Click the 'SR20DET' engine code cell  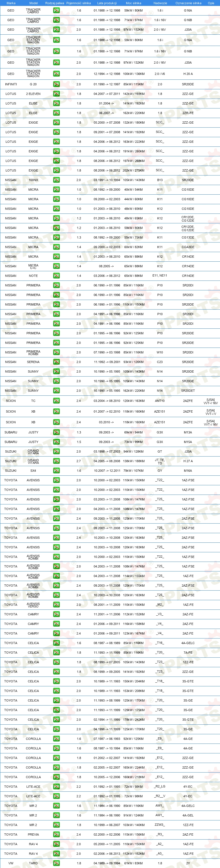188,391
